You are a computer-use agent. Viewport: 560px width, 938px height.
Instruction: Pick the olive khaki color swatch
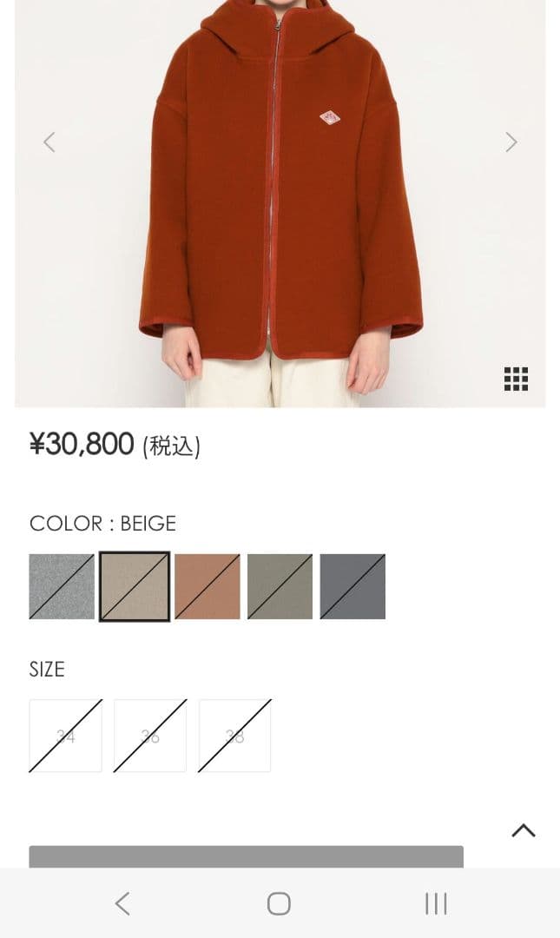pyautogui.click(x=280, y=586)
